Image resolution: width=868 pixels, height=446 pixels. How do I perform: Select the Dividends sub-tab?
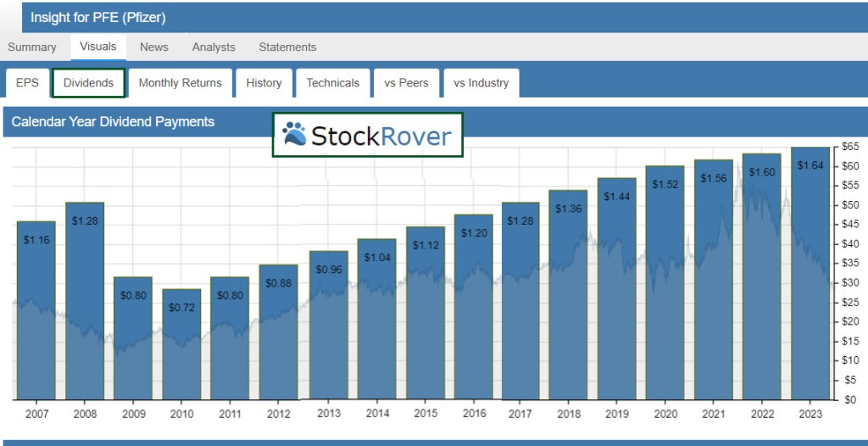[88, 83]
